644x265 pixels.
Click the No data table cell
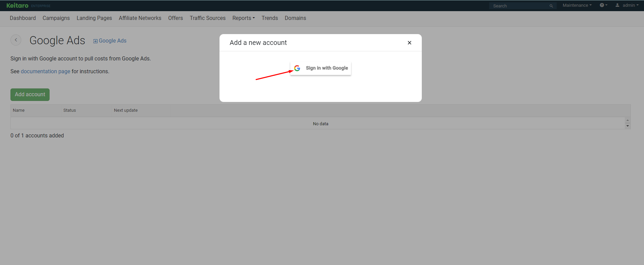coord(321,124)
